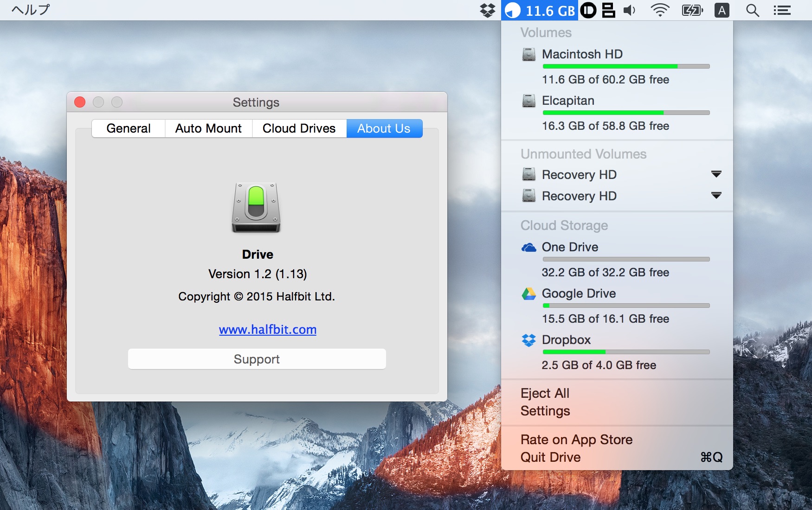Click the Dropbox usage bar
This screenshot has width=812, height=510.
pyautogui.click(x=626, y=352)
